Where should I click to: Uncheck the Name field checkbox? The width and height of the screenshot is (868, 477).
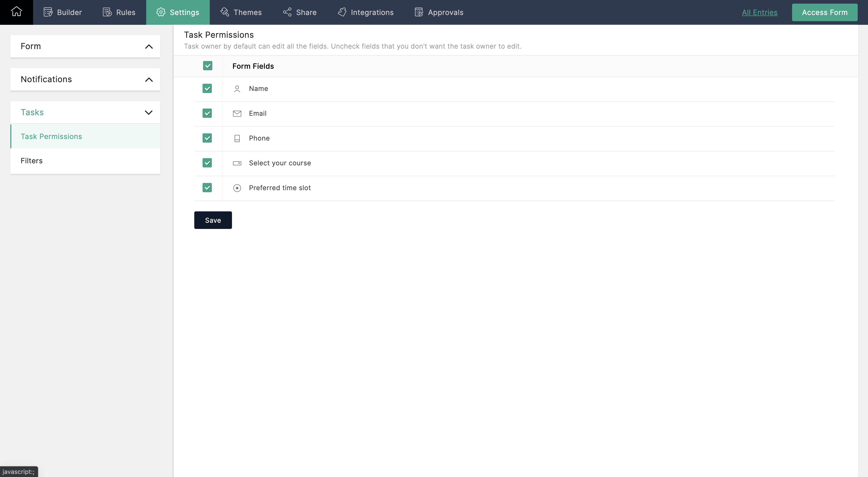207,89
